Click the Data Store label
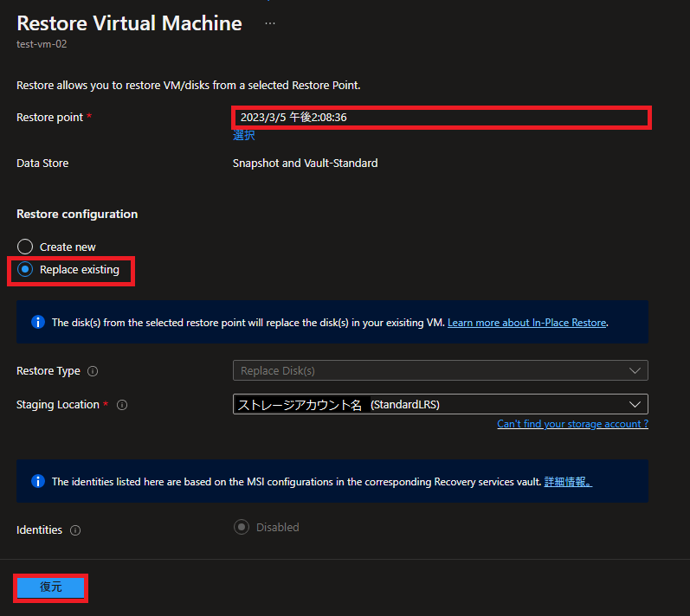The width and height of the screenshot is (690, 616). [x=42, y=164]
